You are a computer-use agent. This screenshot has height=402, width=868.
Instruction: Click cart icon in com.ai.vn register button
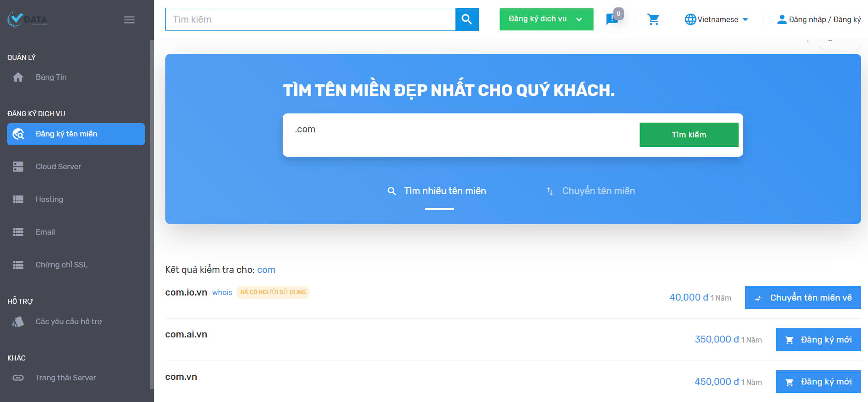pos(789,340)
